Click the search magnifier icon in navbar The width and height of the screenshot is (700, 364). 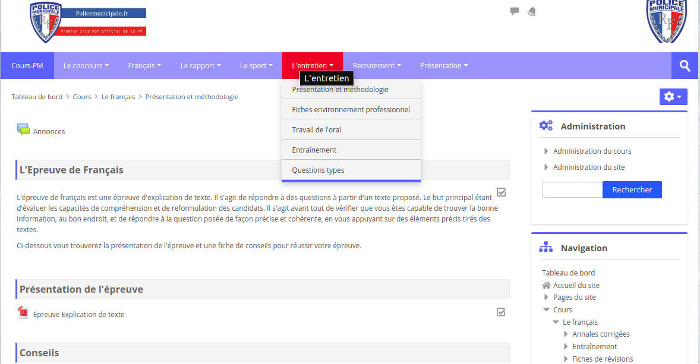tap(685, 66)
